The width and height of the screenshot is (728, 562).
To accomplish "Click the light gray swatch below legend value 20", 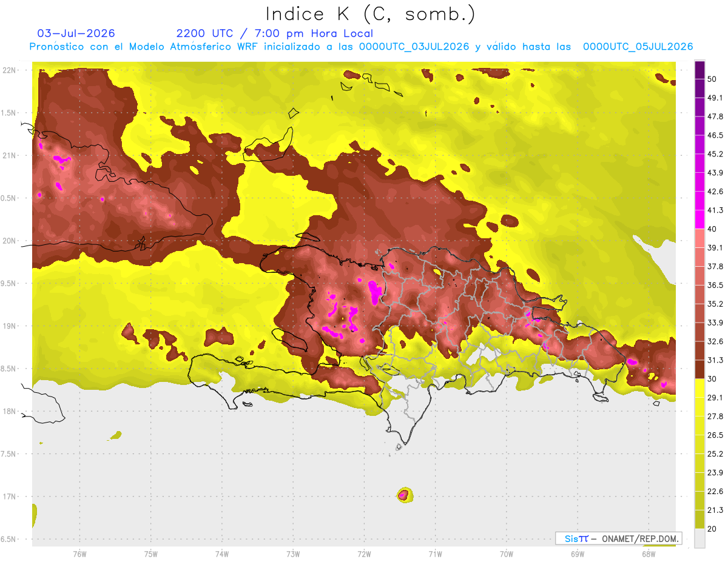I will [699, 538].
